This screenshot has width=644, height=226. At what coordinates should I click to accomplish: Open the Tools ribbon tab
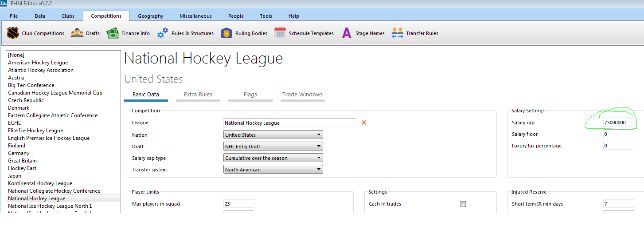point(266,16)
